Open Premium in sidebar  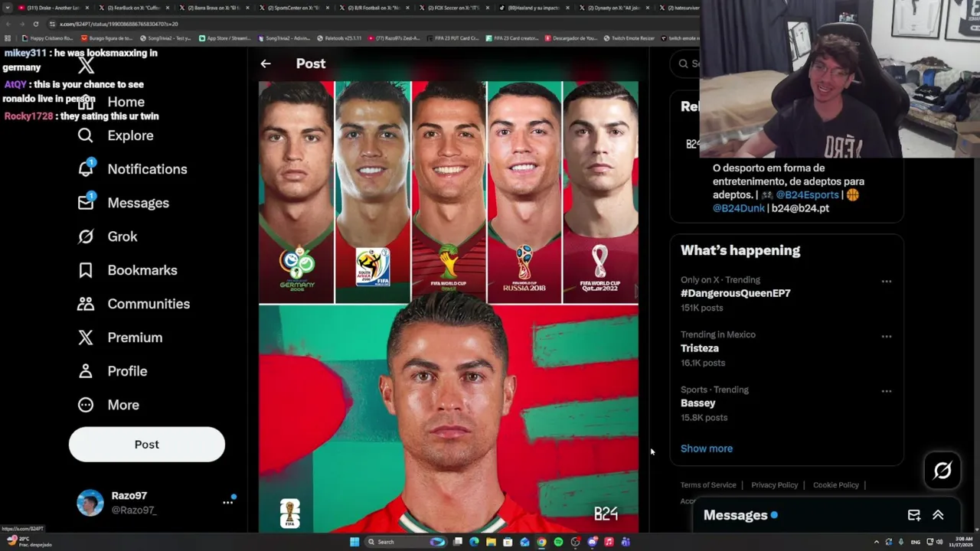tap(119, 337)
